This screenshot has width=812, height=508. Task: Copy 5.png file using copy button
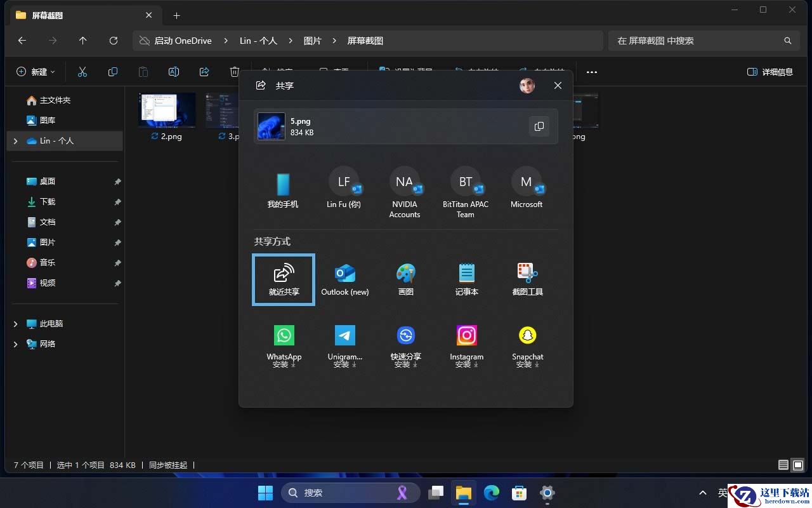click(x=539, y=126)
